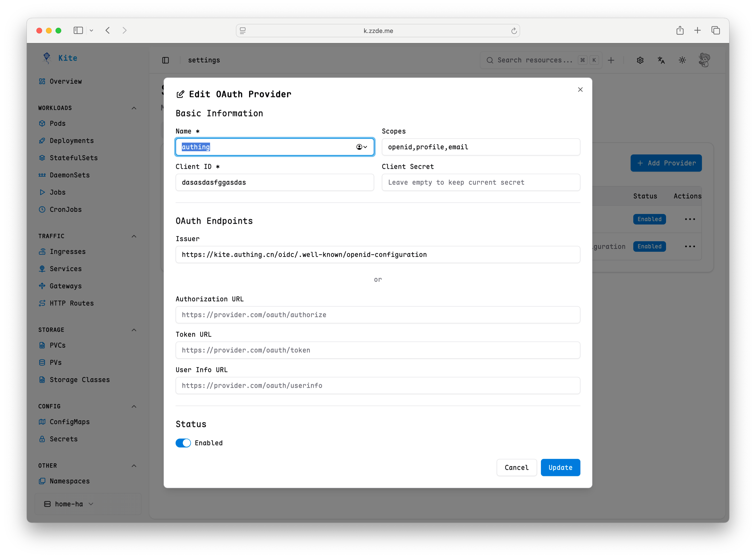The image size is (756, 558).
Task: Expand the home-ha cluster selector
Action: 68,504
